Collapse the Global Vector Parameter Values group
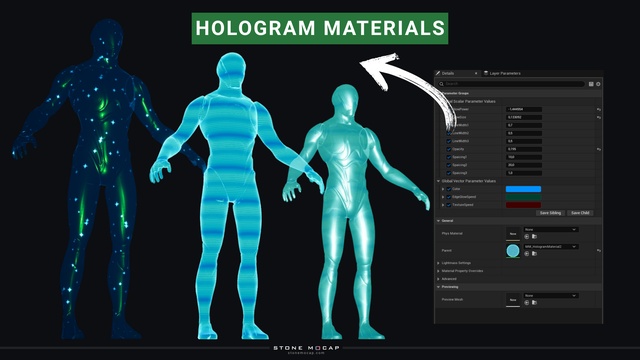640x360 pixels. click(x=438, y=181)
